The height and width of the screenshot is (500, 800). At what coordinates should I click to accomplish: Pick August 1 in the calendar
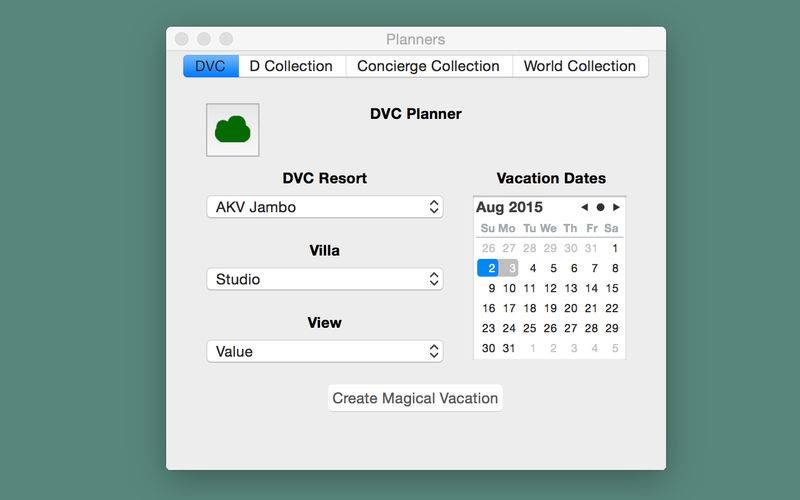[x=615, y=248]
